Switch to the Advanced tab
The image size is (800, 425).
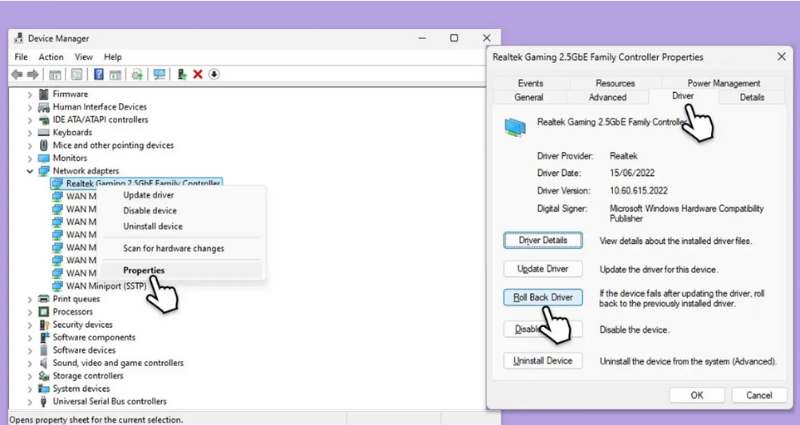(607, 97)
